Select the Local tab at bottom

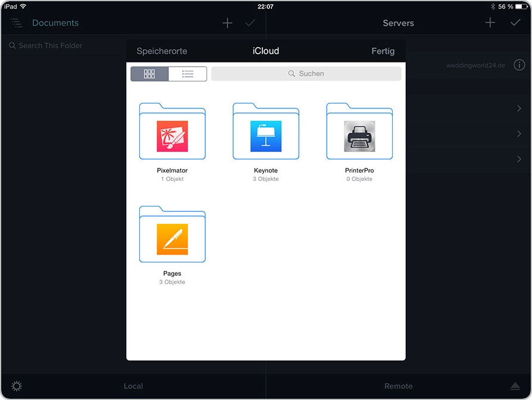pos(133,386)
